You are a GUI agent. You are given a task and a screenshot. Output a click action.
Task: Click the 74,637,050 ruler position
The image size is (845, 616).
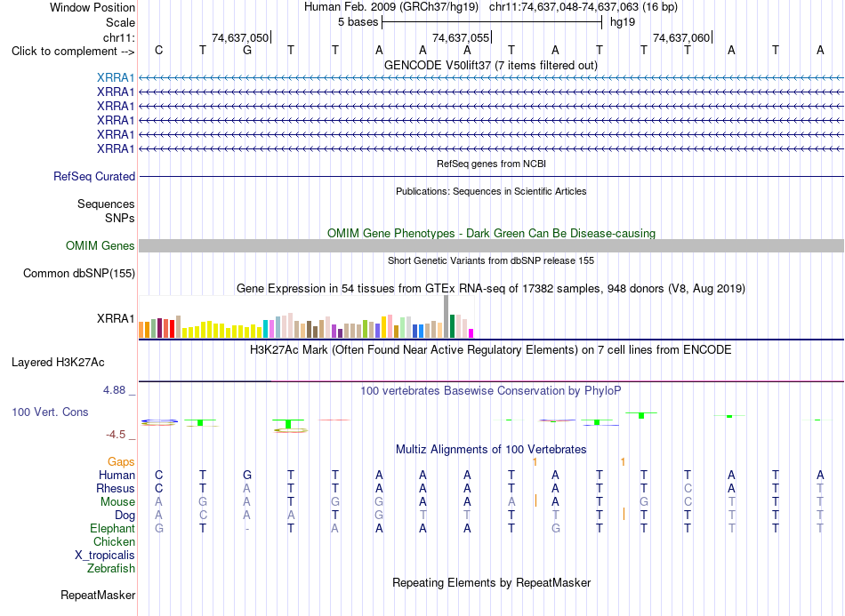(x=240, y=37)
